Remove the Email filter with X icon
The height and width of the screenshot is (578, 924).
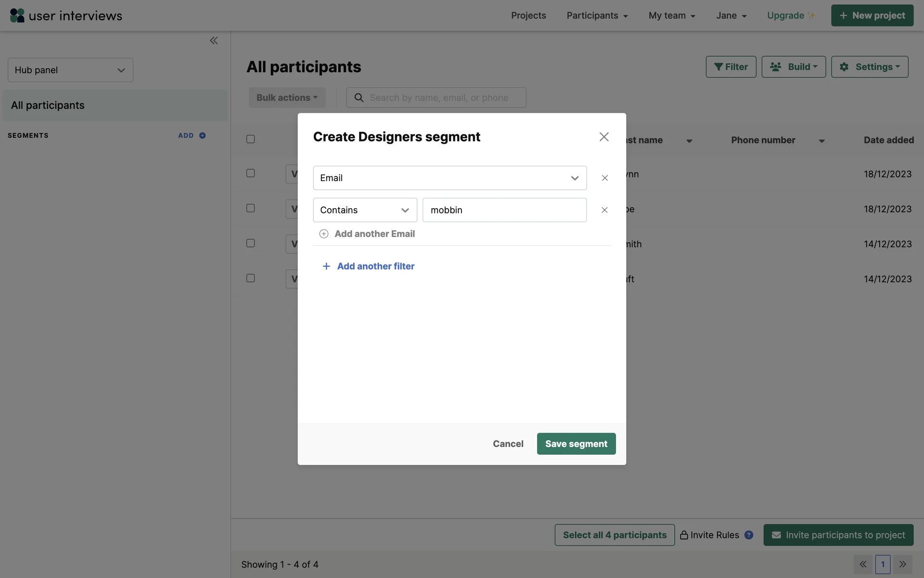[x=604, y=178]
